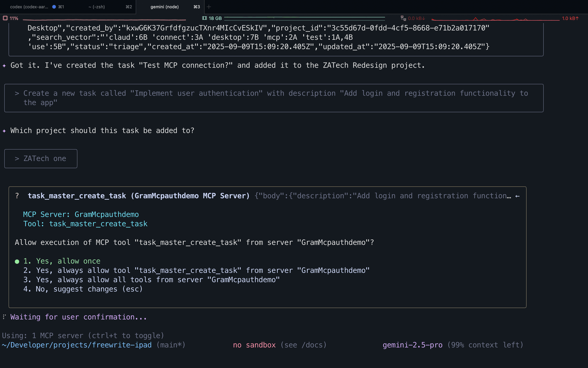588x368 pixels.
Task: Switch to the codex tab
Action: 29,6
